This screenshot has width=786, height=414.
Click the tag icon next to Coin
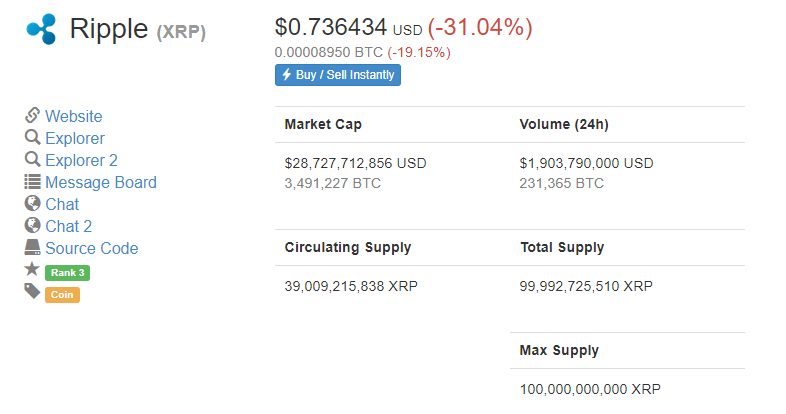coord(32,291)
